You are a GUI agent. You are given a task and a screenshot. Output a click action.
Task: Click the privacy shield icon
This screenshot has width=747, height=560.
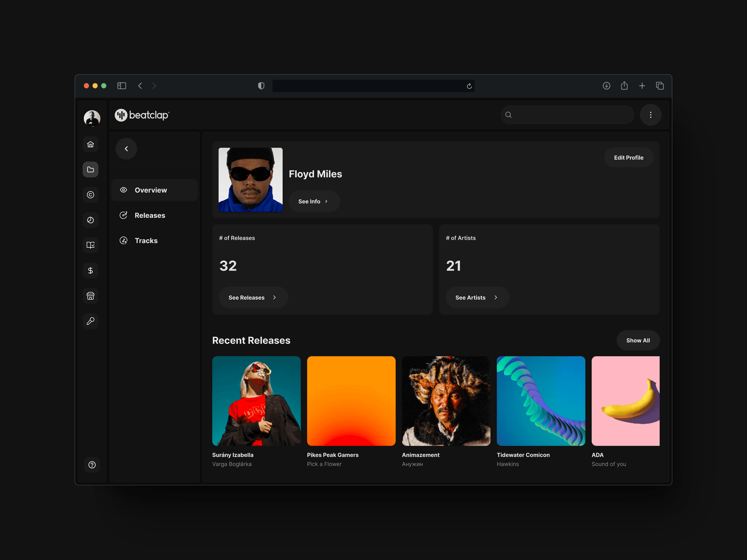coord(261,86)
